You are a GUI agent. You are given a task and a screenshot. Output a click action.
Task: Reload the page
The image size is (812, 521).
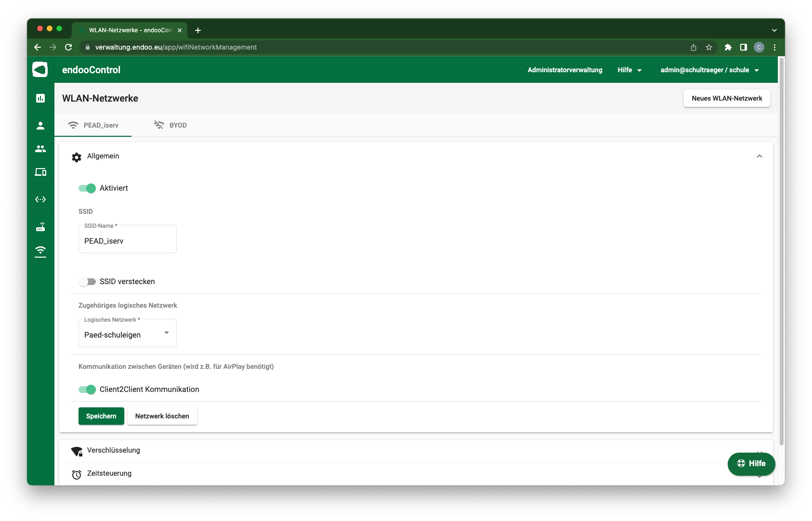point(68,47)
